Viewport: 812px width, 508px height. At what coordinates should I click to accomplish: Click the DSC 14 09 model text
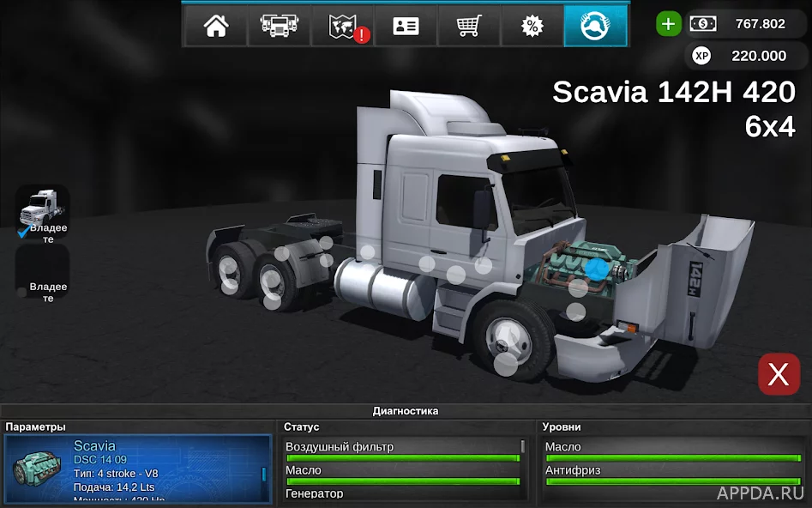click(x=100, y=460)
